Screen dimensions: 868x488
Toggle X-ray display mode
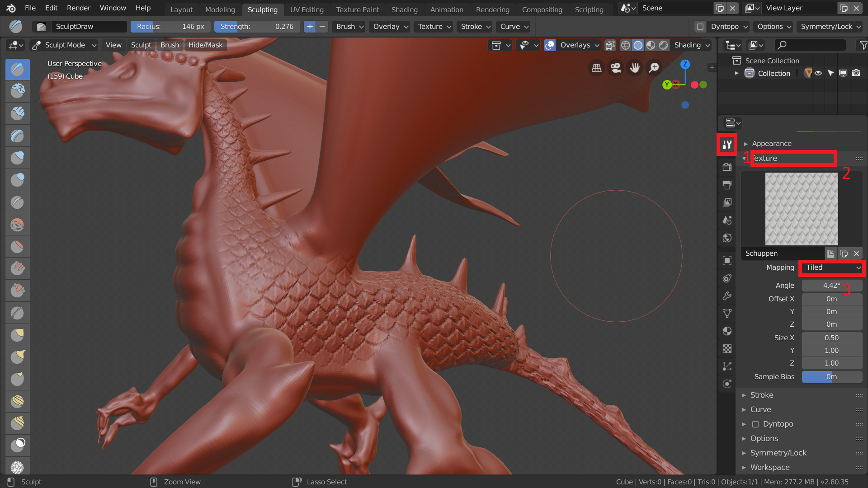610,45
